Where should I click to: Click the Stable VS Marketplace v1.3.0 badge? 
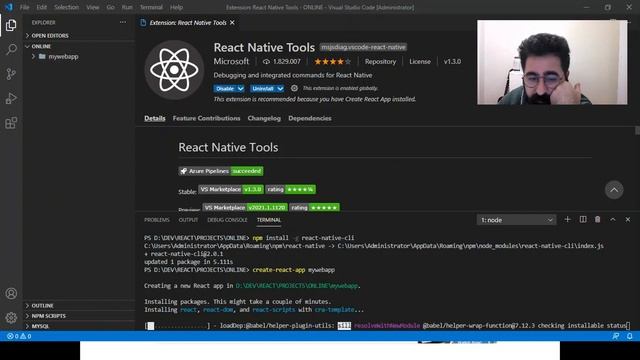click(x=231, y=189)
